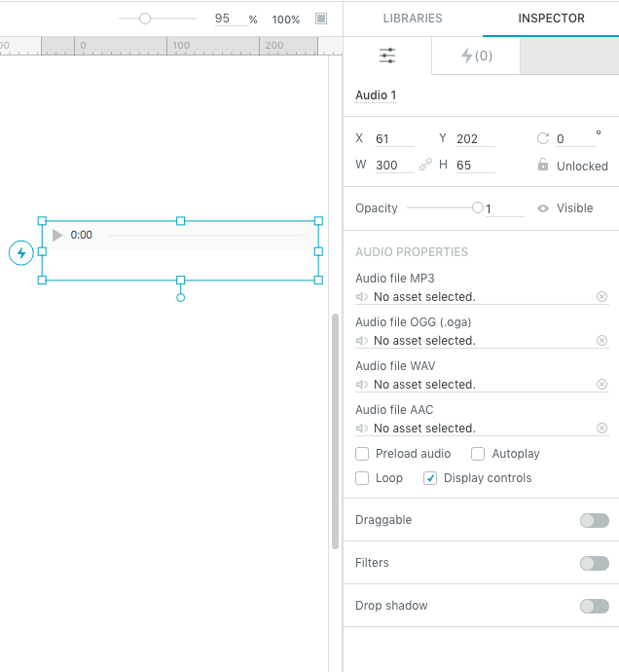Toggle the Visible eye icon
Screen dimensions: 619x672
tap(543, 208)
